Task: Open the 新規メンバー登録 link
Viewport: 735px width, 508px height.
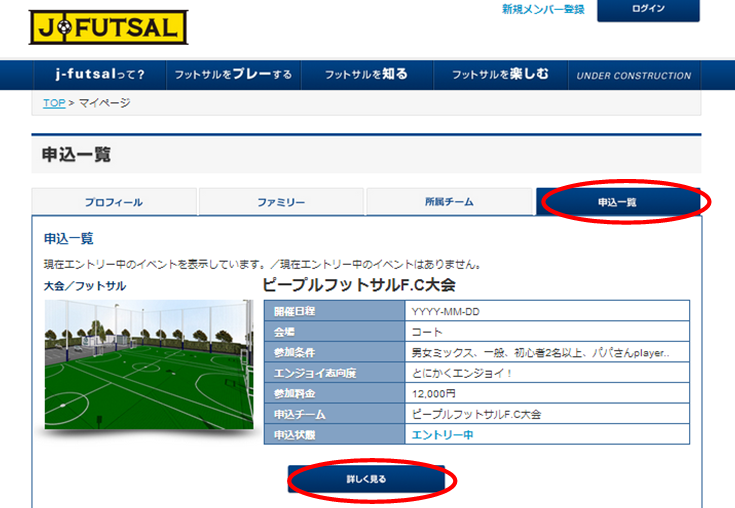Action: click(x=543, y=9)
